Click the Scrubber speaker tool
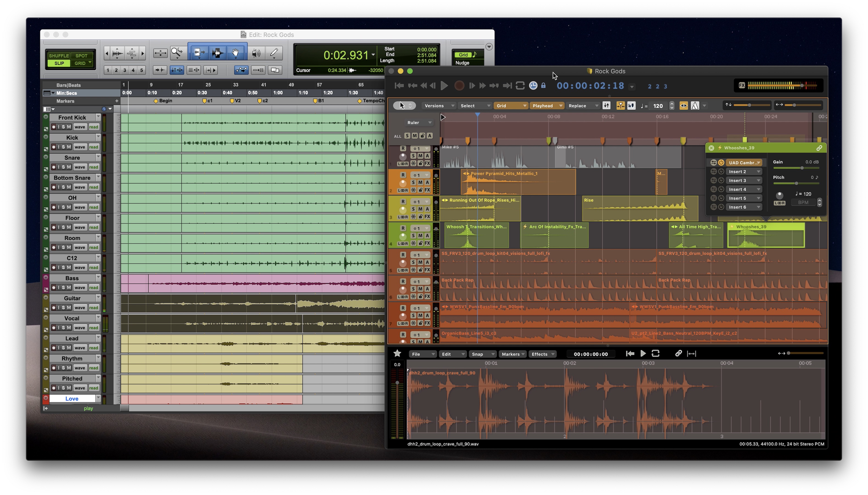The width and height of the screenshot is (868, 495). click(x=256, y=53)
